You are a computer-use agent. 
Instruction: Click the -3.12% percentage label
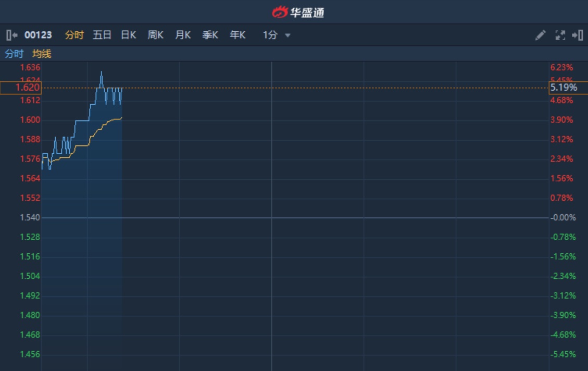pos(563,295)
